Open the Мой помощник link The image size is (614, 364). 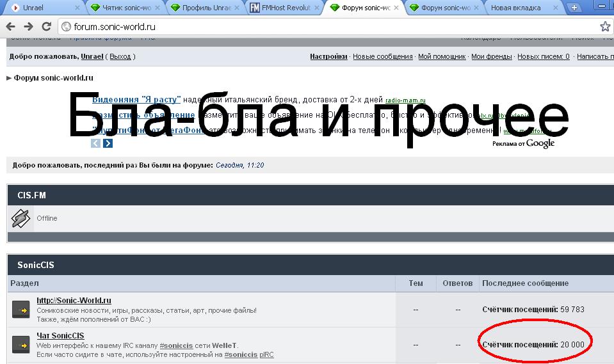[x=442, y=56]
